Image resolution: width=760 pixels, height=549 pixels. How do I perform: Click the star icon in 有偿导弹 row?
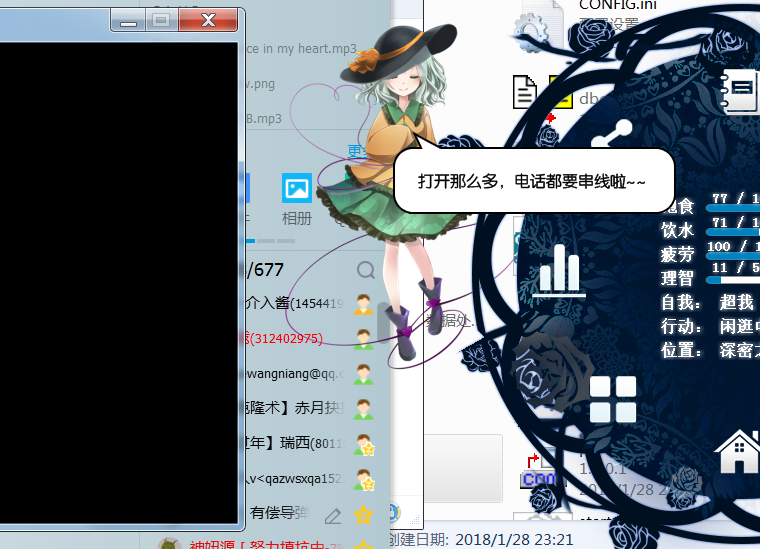click(363, 514)
